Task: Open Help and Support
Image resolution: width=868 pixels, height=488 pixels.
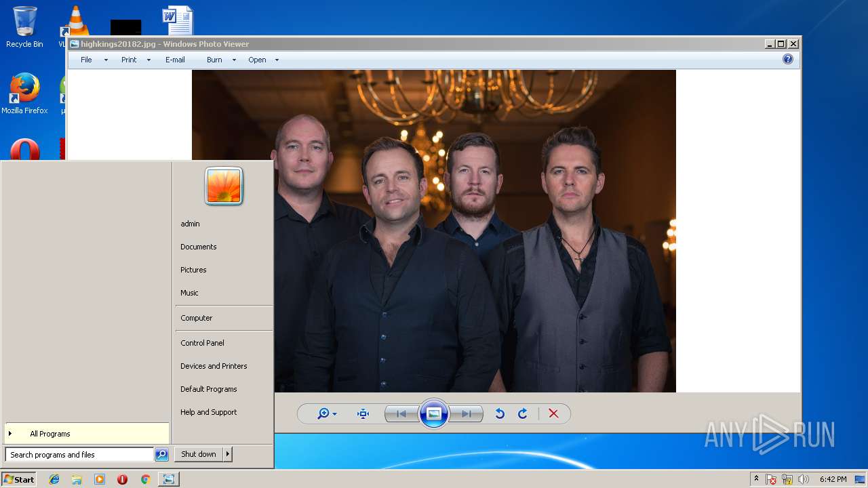Action: [209, 412]
